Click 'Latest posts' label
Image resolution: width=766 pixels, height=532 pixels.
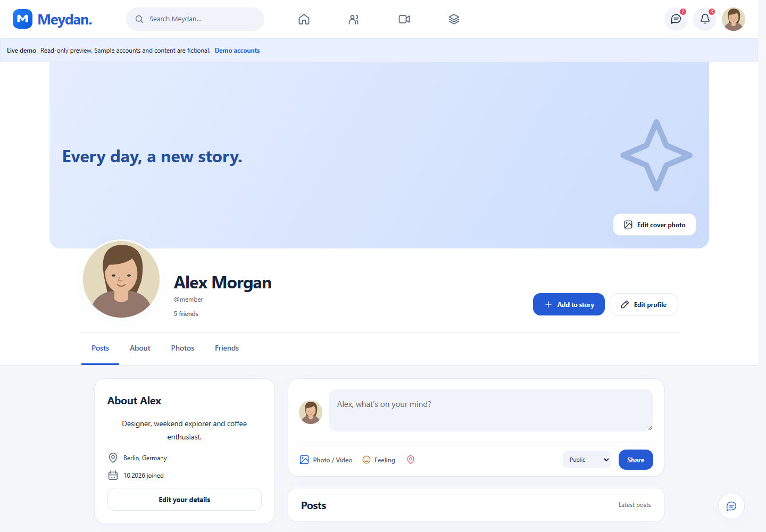click(x=635, y=505)
